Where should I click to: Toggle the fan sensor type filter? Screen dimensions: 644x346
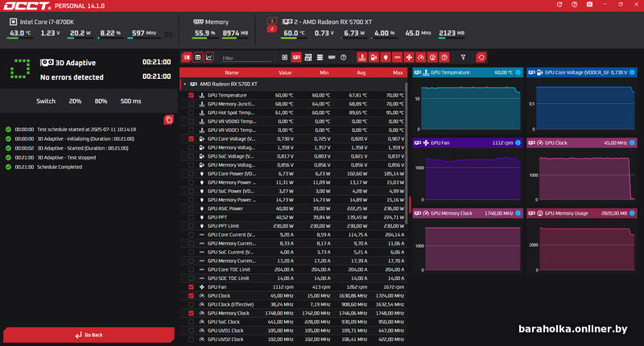point(409,57)
